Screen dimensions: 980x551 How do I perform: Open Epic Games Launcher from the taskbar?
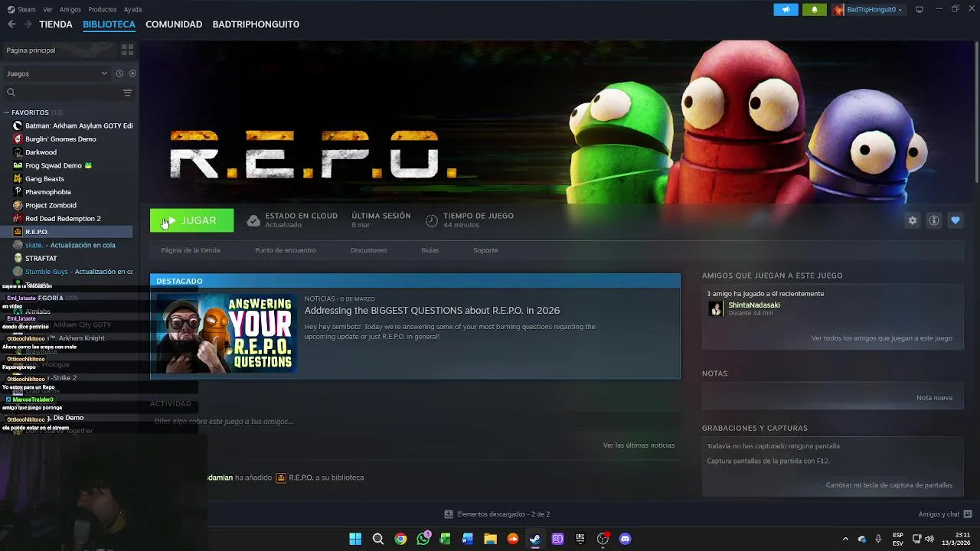tap(580, 539)
